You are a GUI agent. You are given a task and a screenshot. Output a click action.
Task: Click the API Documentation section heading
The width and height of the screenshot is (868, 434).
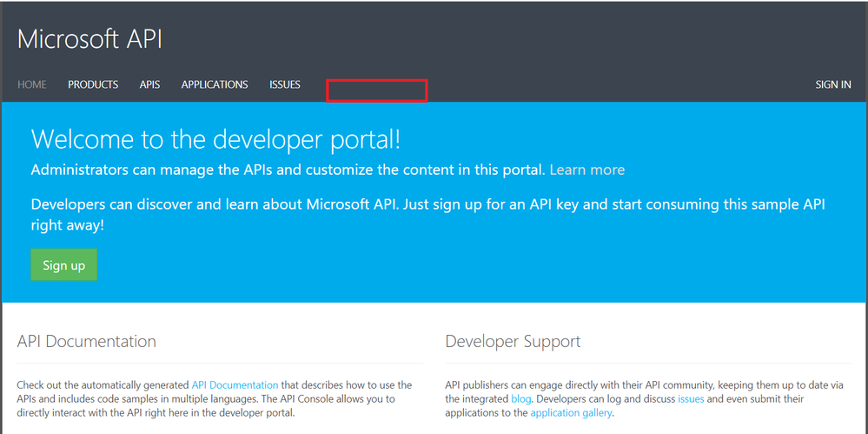point(86,341)
